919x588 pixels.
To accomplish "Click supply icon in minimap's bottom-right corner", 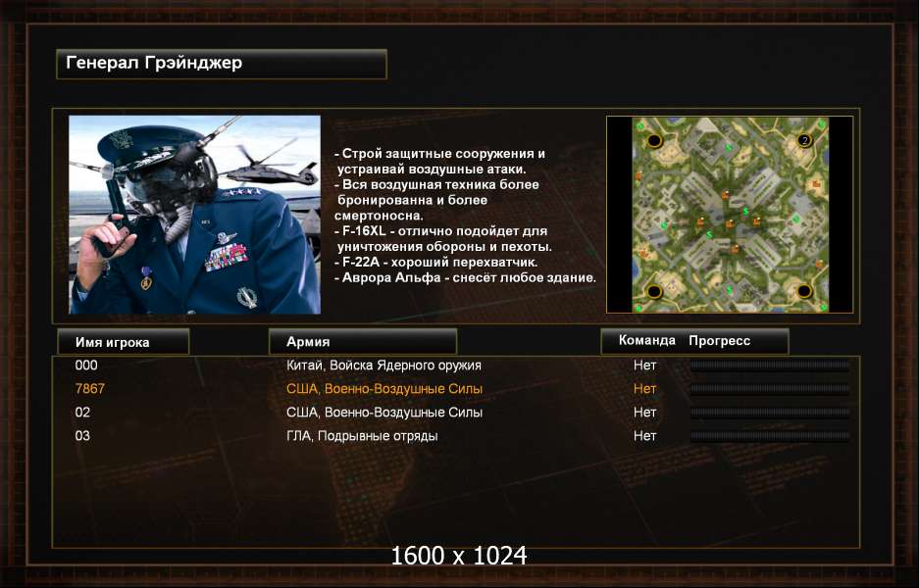I will coord(821,308).
